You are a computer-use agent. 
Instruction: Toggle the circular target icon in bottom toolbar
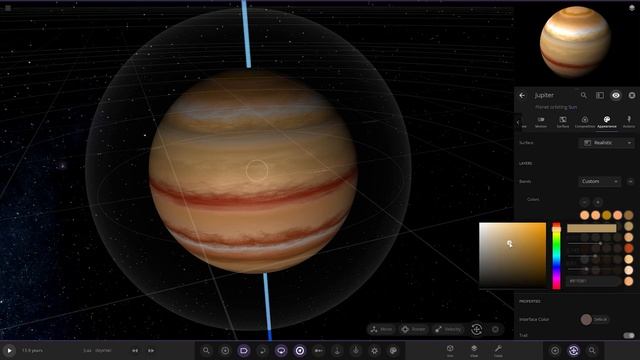[x=300, y=350]
